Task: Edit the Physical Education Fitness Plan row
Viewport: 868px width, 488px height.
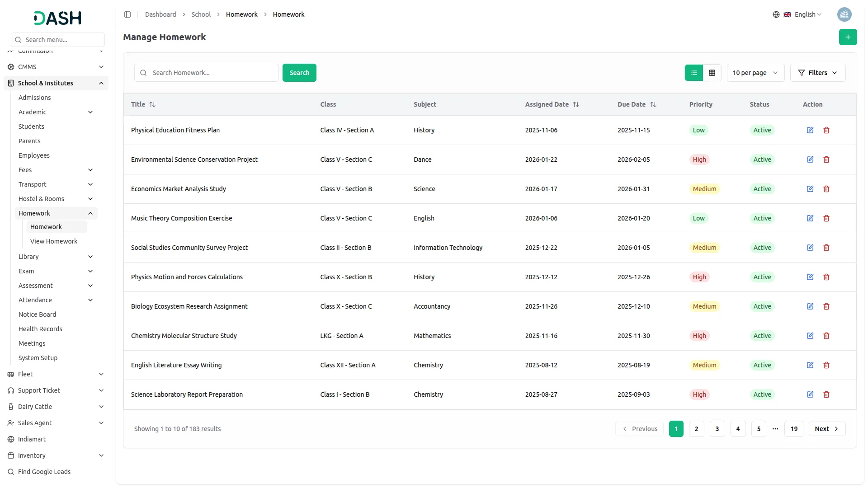Action: (810, 130)
